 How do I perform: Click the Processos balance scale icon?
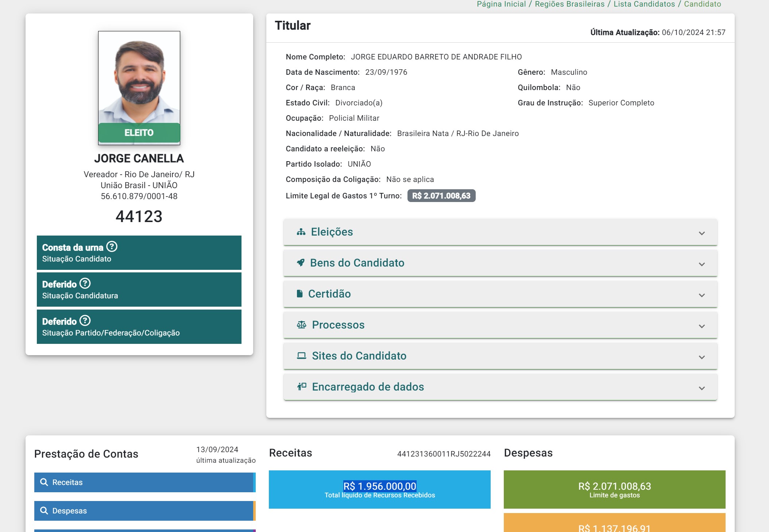tap(301, 325)
